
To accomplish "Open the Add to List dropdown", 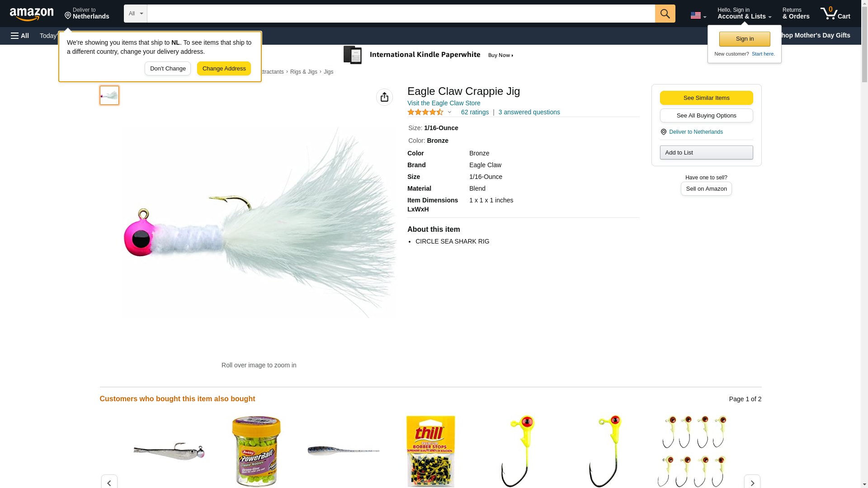I will 706,152.
